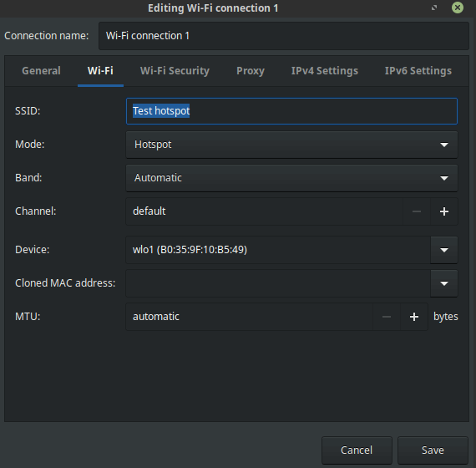Click the SSID field with Test hotspot
Viewport: 476px width, 468px height.
pyautogui.click(x=291, y=111)
